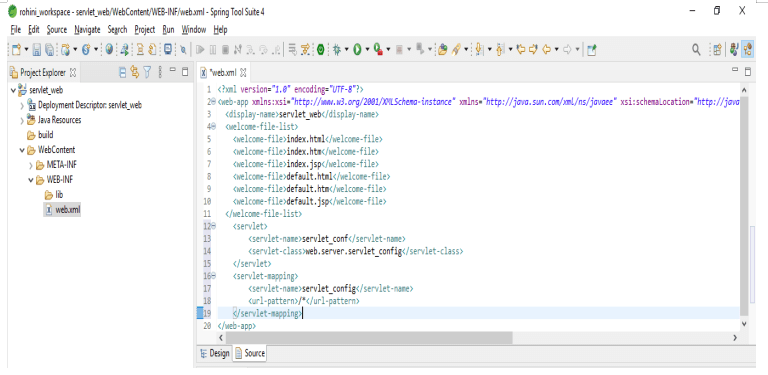Open Project Explorer View Menu dots
Viewport: 768px width, 375px height.
coord(160,72)
